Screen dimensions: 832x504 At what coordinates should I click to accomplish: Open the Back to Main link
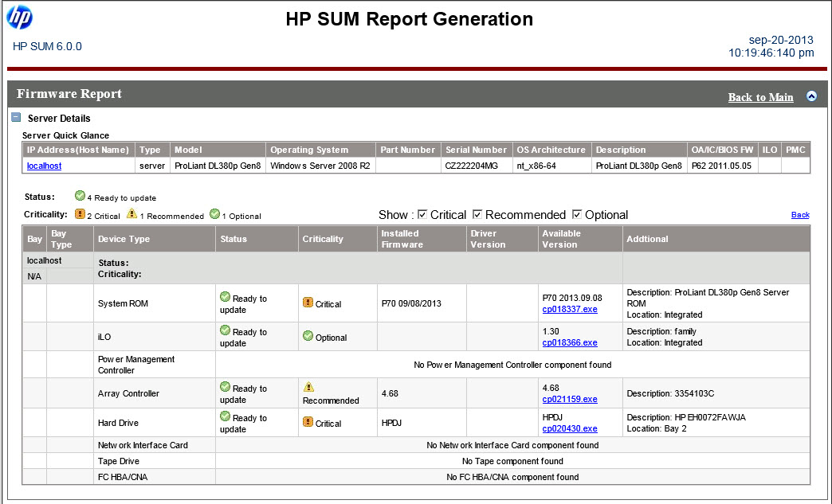(760, 97)
